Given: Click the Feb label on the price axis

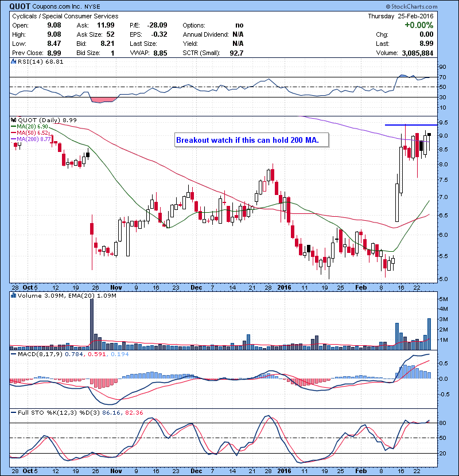Looking at the screenshot, I should click(x=361, y=287).
